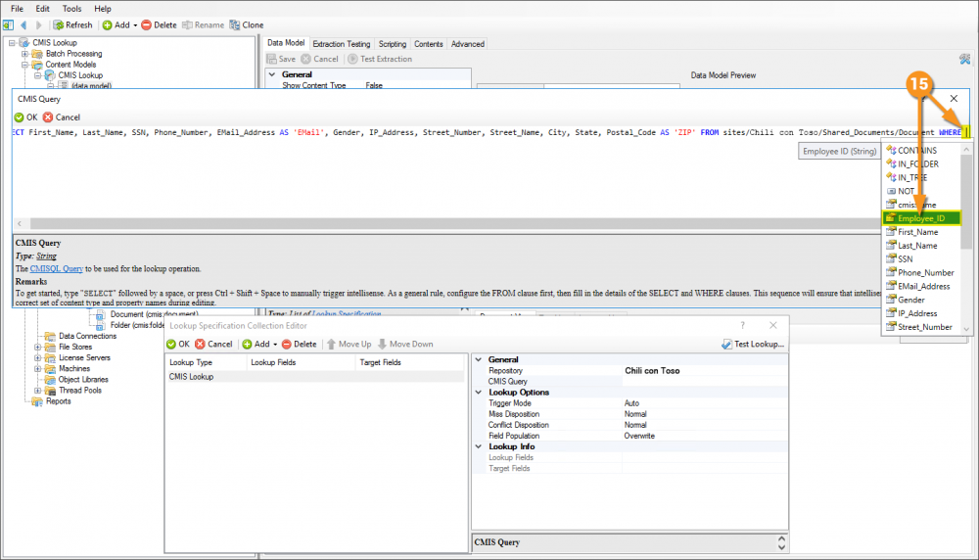This screenshot has width=979, height=560.
Task: Select Object Libraries in the tree
Action: 83,380
